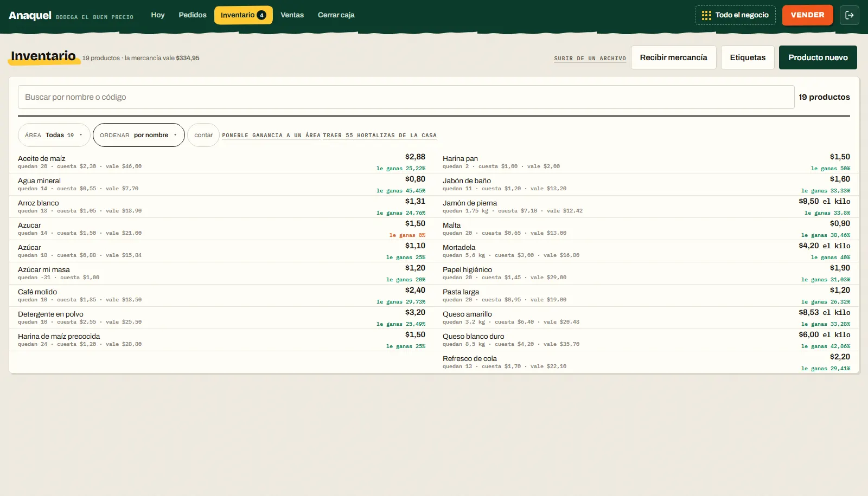This screenshot has width=868, height=496.
Task: Open Harina pan product
Action: 646,162
